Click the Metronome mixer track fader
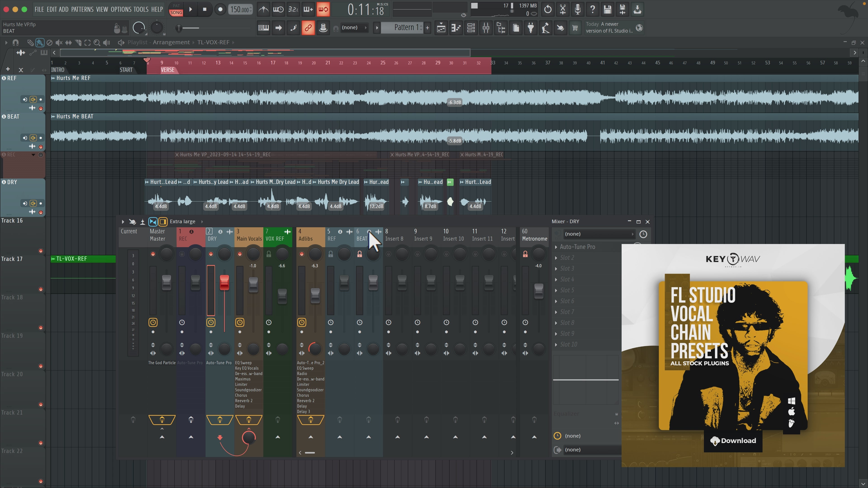 pos(538,291)
